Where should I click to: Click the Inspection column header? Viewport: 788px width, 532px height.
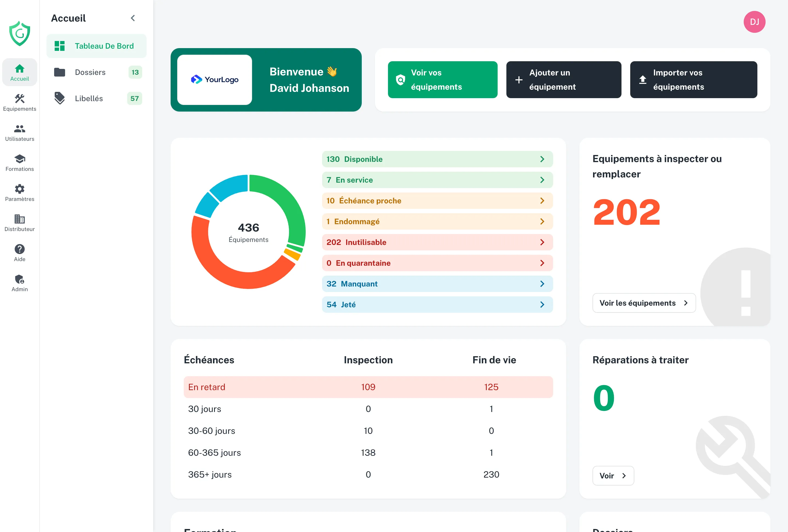(368, 360)
